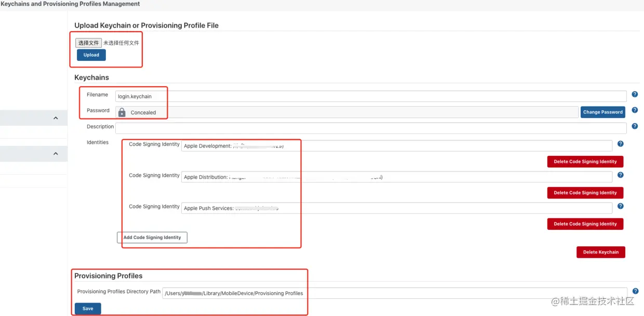This screenshot has width=644, height=316.
Task: Delete the Apple Distribution code signing identity
Action: click(585, 193)
